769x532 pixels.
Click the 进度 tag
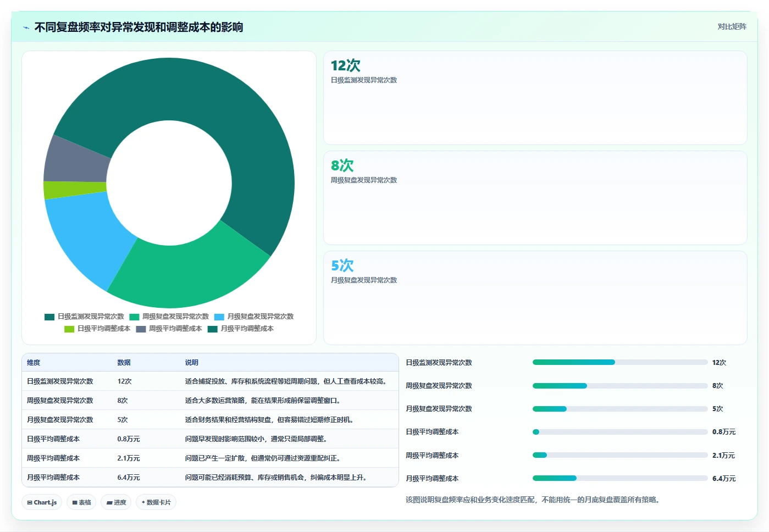(x=116, y=502)
